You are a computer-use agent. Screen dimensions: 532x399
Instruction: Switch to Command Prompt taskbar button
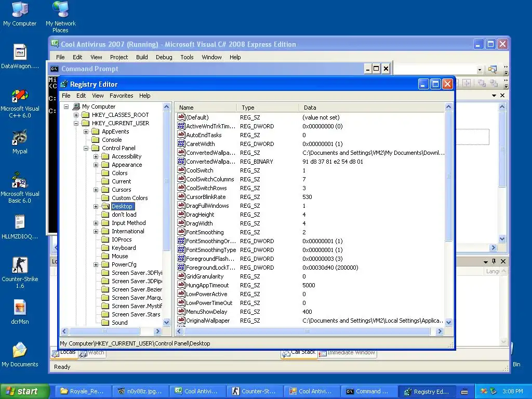(368, 392)
